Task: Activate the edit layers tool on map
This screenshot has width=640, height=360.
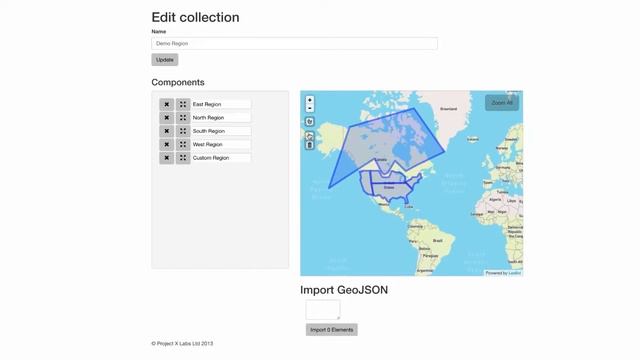Action: 310,136
